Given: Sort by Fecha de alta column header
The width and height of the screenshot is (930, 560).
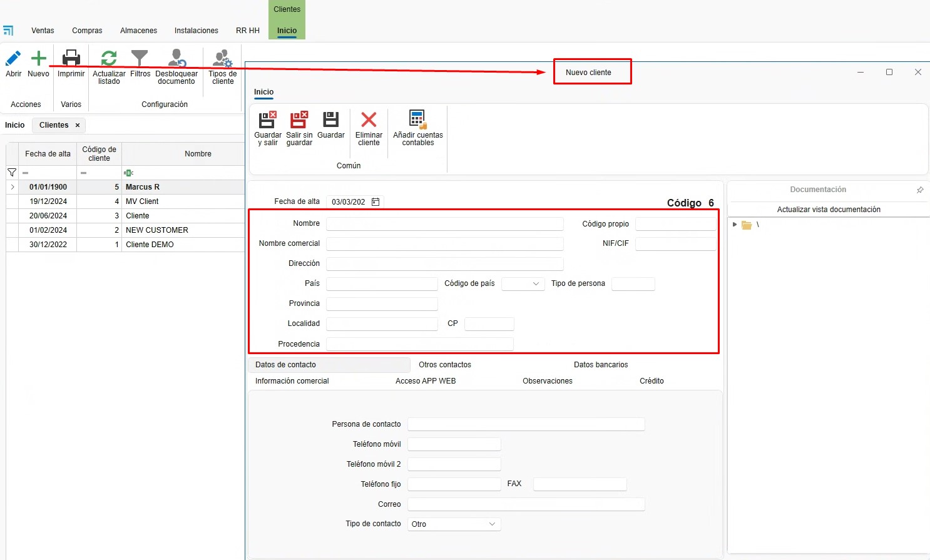Looking at the screenshot, I should tap(48, 154).
